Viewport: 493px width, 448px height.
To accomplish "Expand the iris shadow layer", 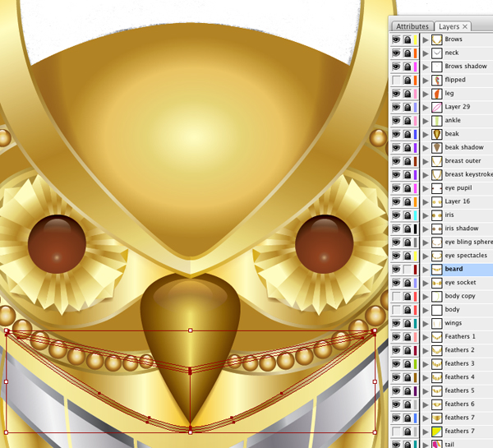I will [x=426, y=229].
